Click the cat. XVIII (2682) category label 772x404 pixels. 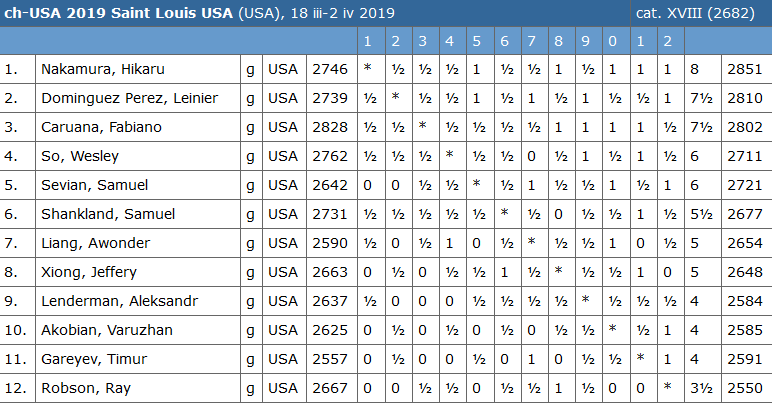(699, 13)
